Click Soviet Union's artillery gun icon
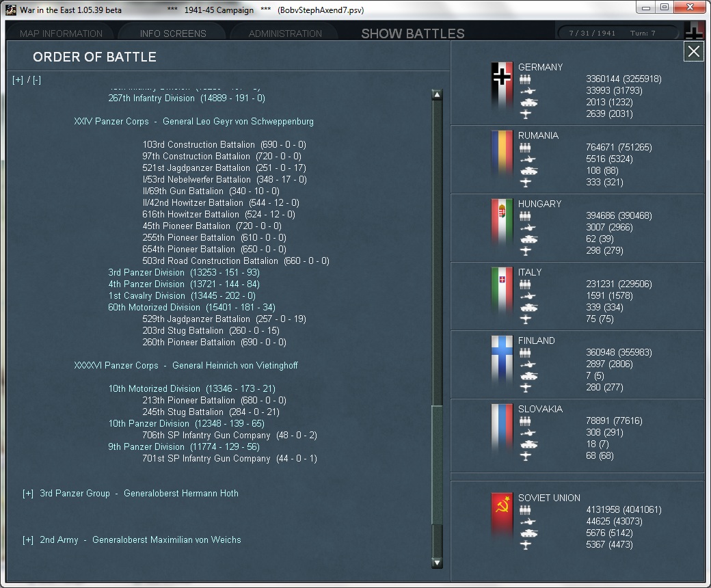This screenshot has width=711, height=588. click(527, 522)
